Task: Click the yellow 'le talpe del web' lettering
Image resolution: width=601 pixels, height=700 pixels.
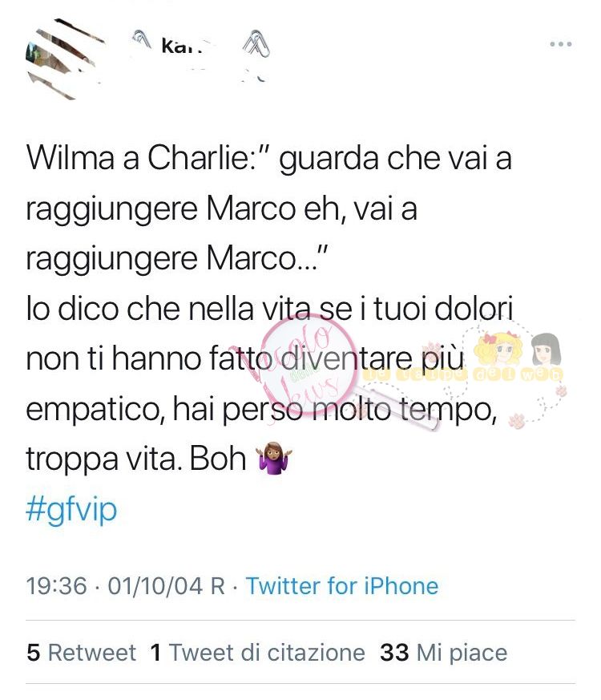Action: [x=462, y=374]
